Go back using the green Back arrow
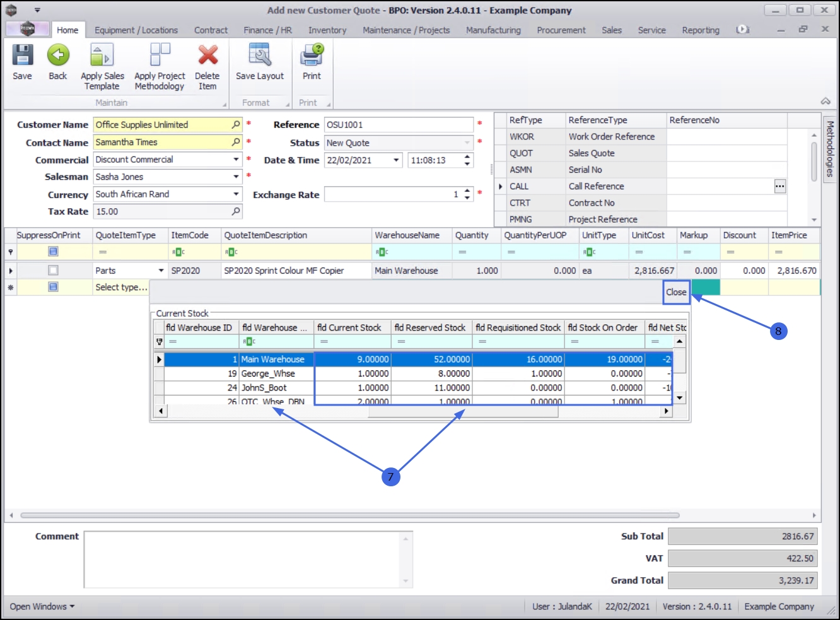 [x=58, y=62]
